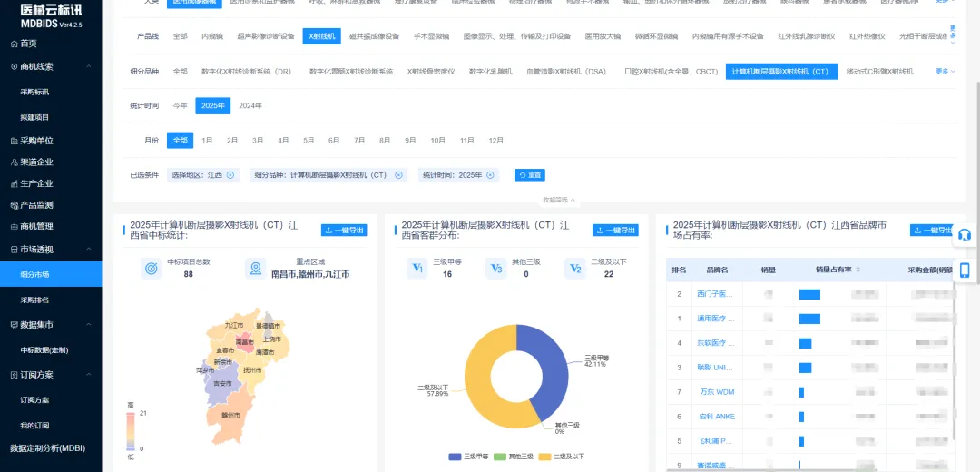Toggle 二级及以下 legend in donut chart
The image size is (980, 472).
(563, 457)
